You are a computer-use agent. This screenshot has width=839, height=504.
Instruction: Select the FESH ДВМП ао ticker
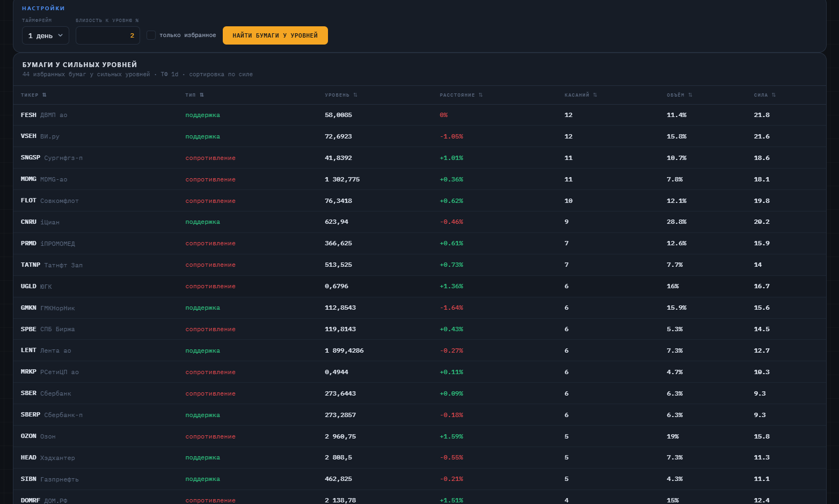click(x=44, y=115)
